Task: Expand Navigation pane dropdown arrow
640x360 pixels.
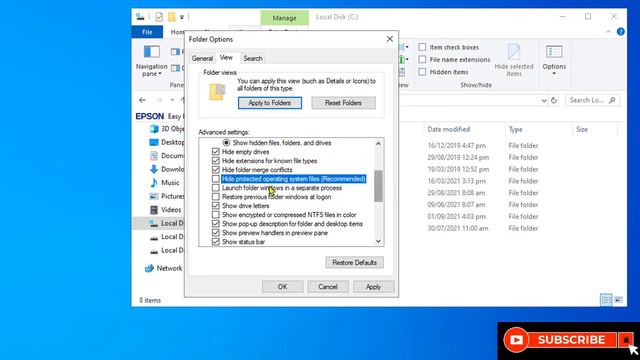Action: click(x=160, y=74)
